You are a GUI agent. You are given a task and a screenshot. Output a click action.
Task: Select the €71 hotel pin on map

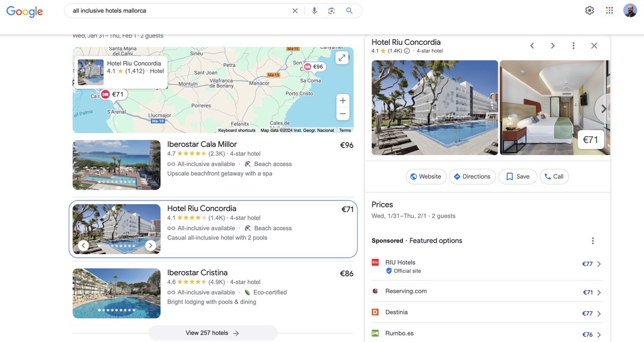pos(113,94)
